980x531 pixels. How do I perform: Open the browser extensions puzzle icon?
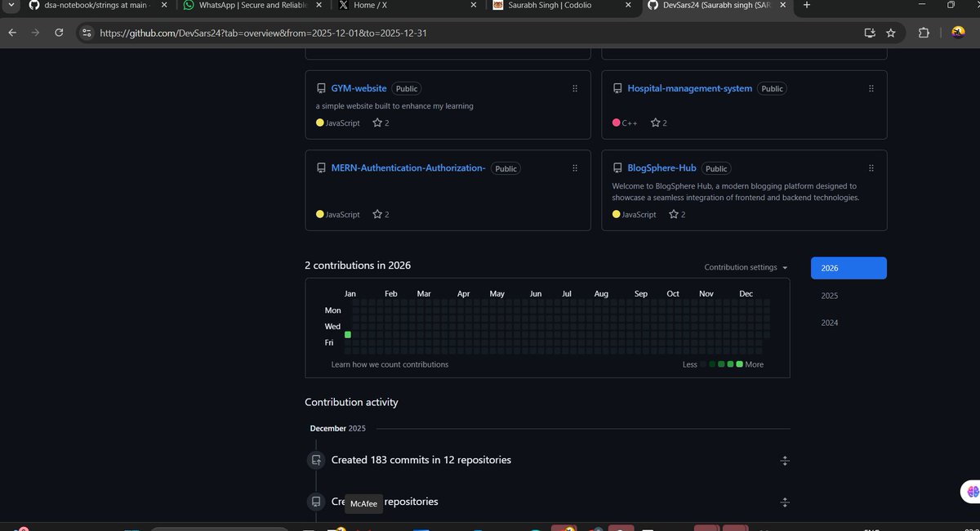click(x=924, y=33)
